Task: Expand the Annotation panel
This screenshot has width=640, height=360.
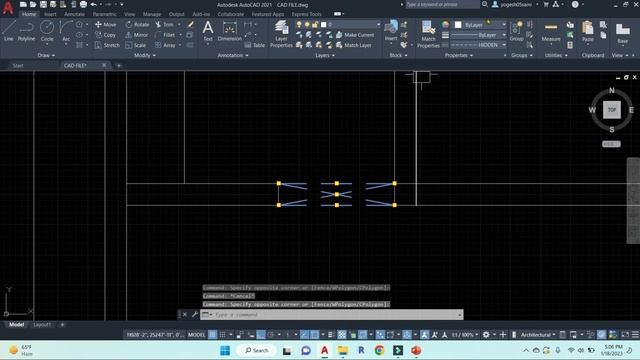Action: pyautogui.click(x=233, y=55)
